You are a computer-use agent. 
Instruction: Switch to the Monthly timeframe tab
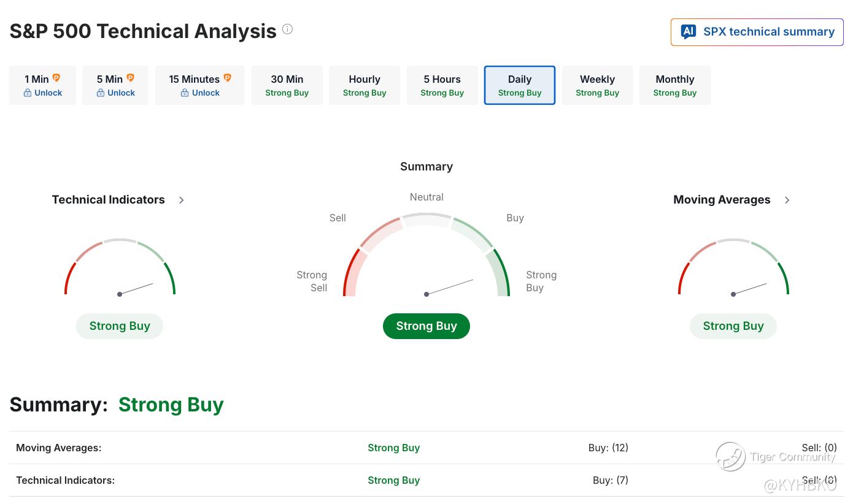pos(674,85)
